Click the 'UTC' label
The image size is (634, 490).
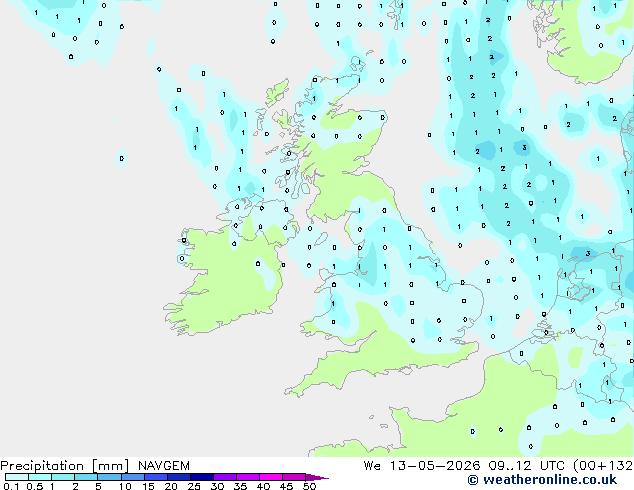(x=552, y=466)
